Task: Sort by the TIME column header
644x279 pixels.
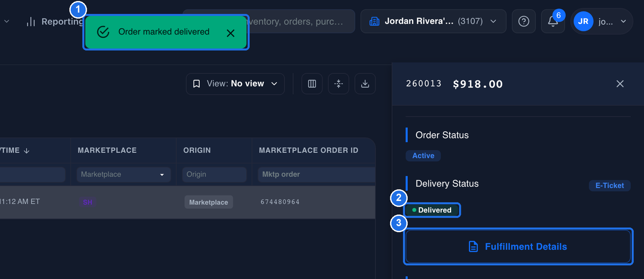Action: 14,150
